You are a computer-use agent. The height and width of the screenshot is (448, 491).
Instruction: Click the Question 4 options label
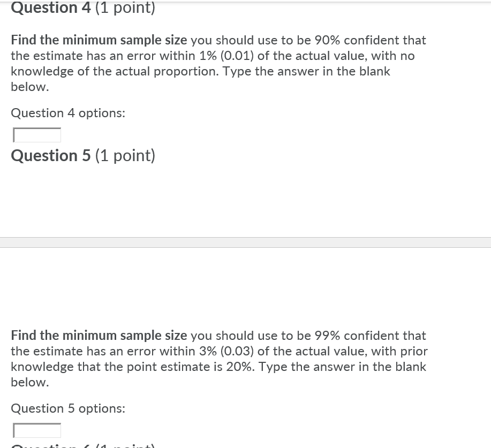[67, 113]
